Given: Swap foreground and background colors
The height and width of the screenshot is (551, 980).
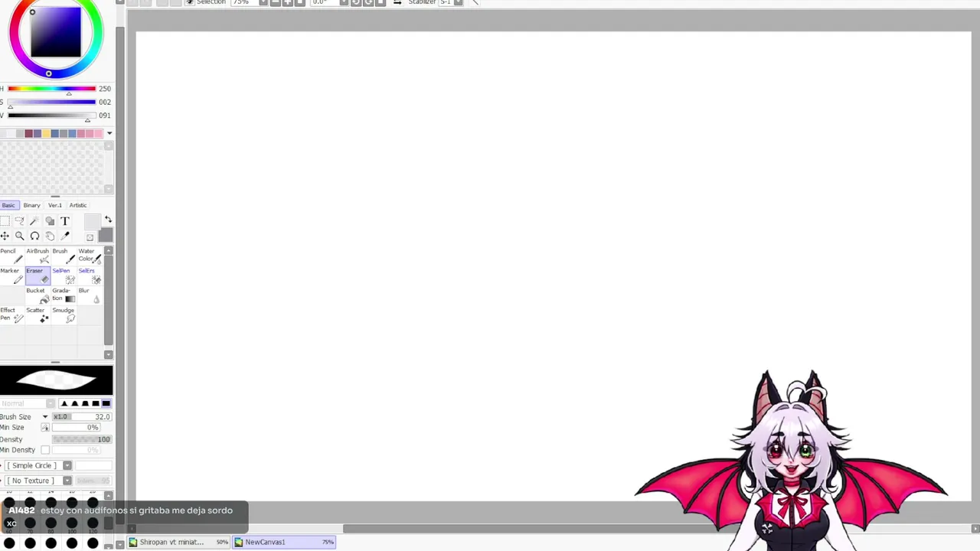Looking at the screenshot, I should (108, 220).
